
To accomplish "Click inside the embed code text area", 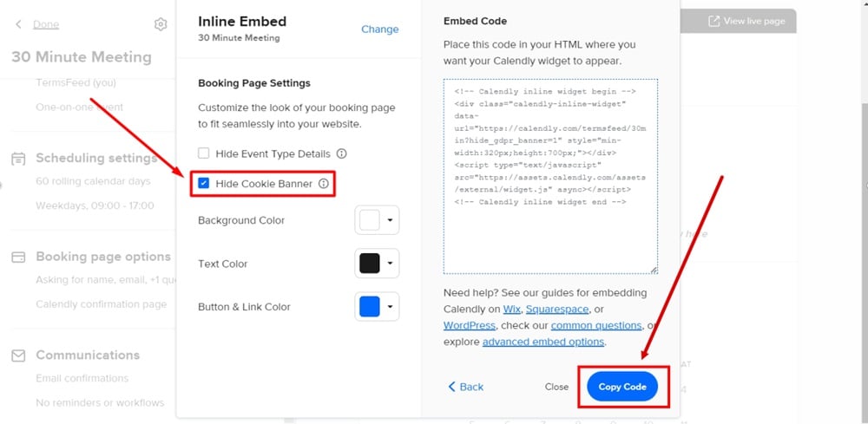I will (551, 176).
